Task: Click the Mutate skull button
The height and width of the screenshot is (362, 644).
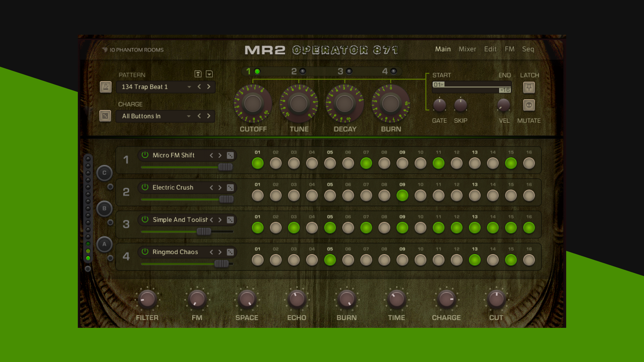Action: click(529, 105)
